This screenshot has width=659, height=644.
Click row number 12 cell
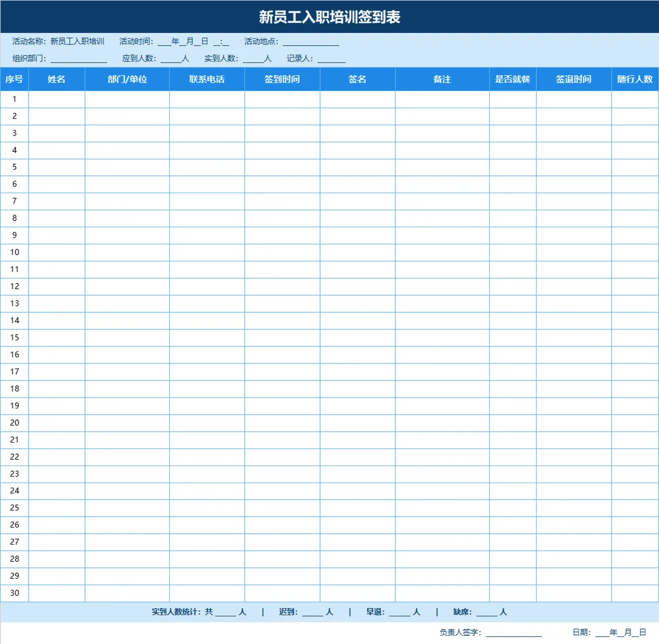click(x=14, y=287)
